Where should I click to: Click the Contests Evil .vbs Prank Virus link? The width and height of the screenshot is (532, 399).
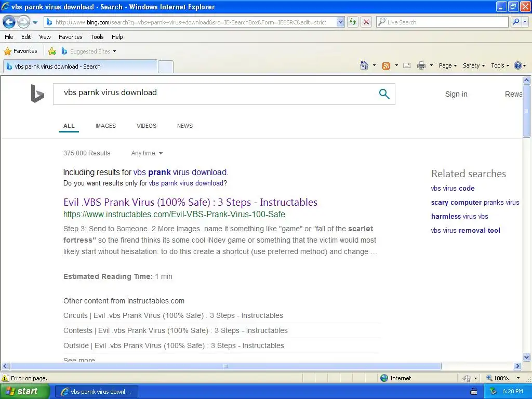click(x=176, y=330)
